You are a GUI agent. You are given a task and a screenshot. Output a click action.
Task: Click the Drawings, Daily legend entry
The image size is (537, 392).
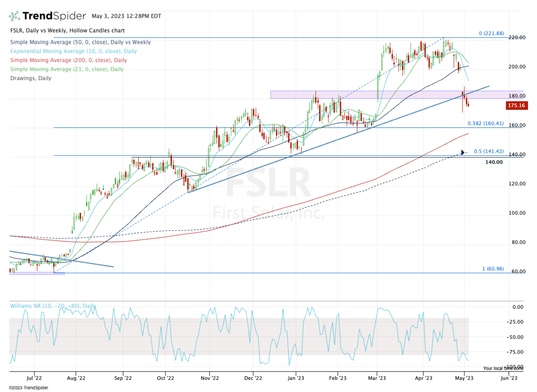click(x=30, y=78)
